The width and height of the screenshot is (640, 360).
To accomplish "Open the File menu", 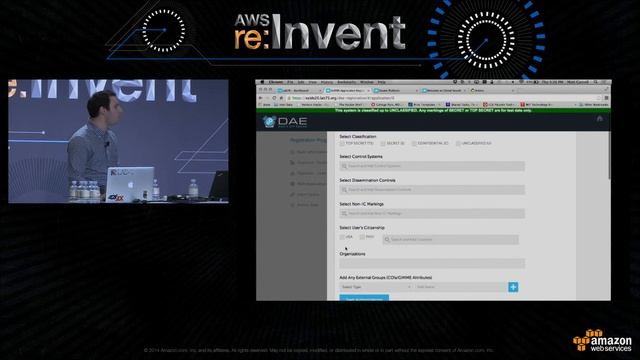I will click(290, 82).
